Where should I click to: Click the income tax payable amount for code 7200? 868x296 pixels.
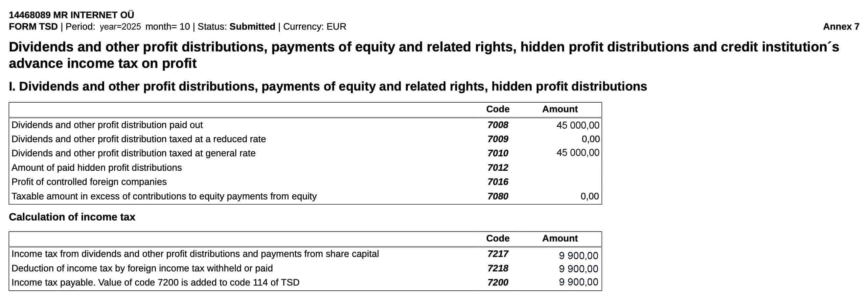[578, 282]
